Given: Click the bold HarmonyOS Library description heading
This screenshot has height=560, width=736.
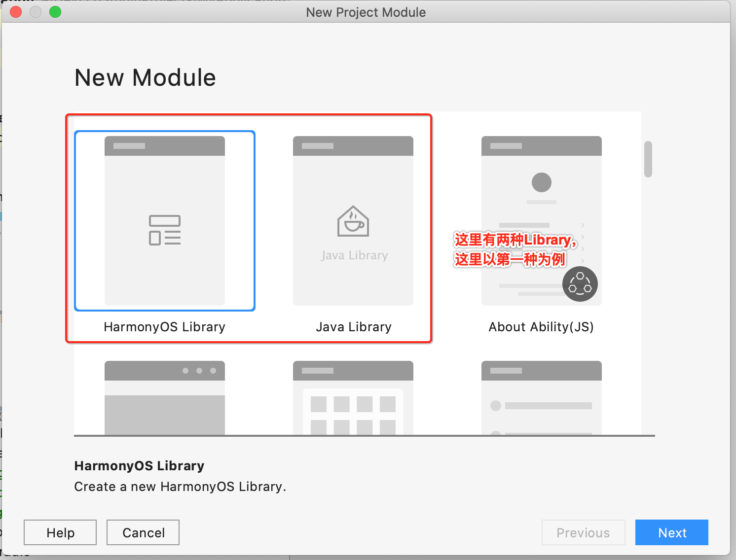Looking at the screenshot, I should click(139, 466).
